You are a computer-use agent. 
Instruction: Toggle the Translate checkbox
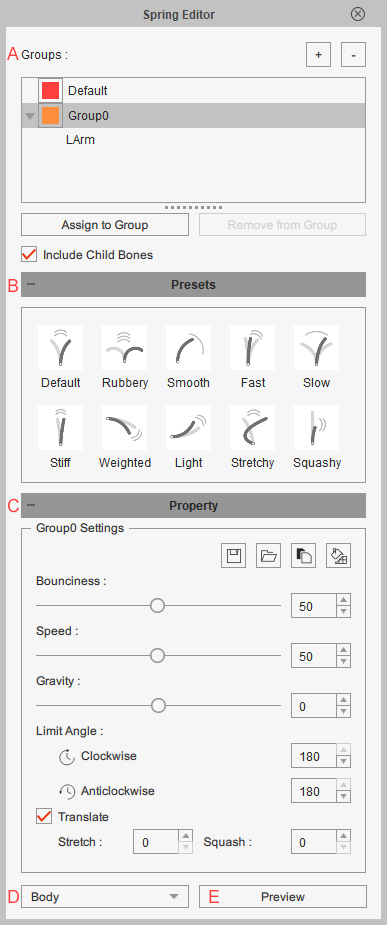tap(44, 817)
